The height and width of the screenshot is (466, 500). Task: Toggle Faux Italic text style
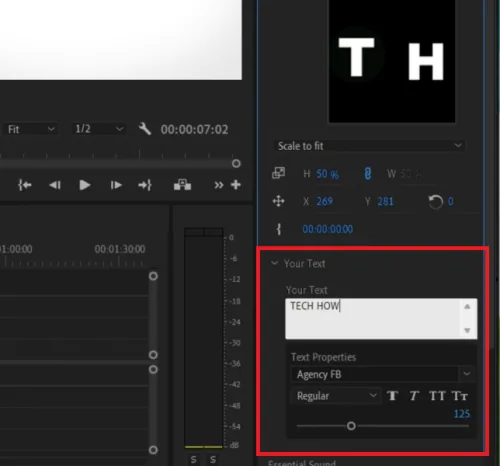pos(414,396)
